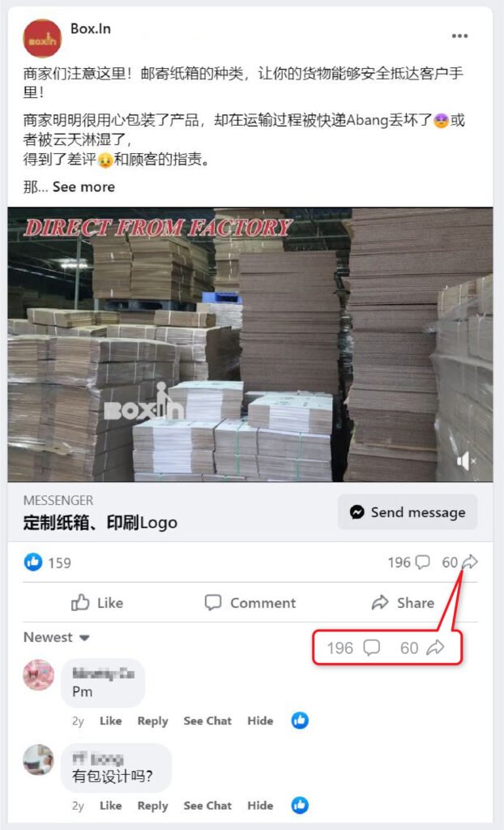Reply to the 'Pm' comment
This screenshot has width=504, height=830.
click(x=152, y=721)
